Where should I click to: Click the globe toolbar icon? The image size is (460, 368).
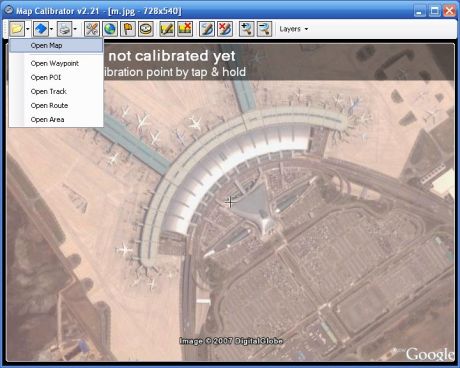click(110, 29)
